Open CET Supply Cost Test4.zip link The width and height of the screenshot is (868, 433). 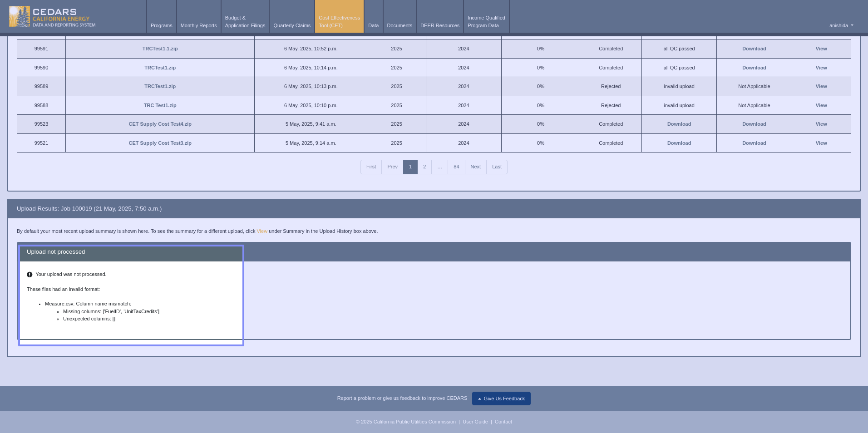(160, 124)
